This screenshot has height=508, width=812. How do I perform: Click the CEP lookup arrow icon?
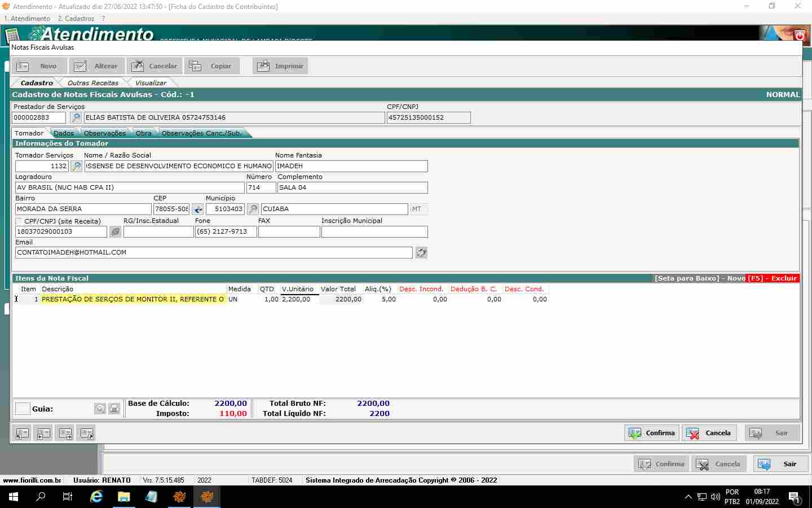pyautogui.click(x=197, y=209)
